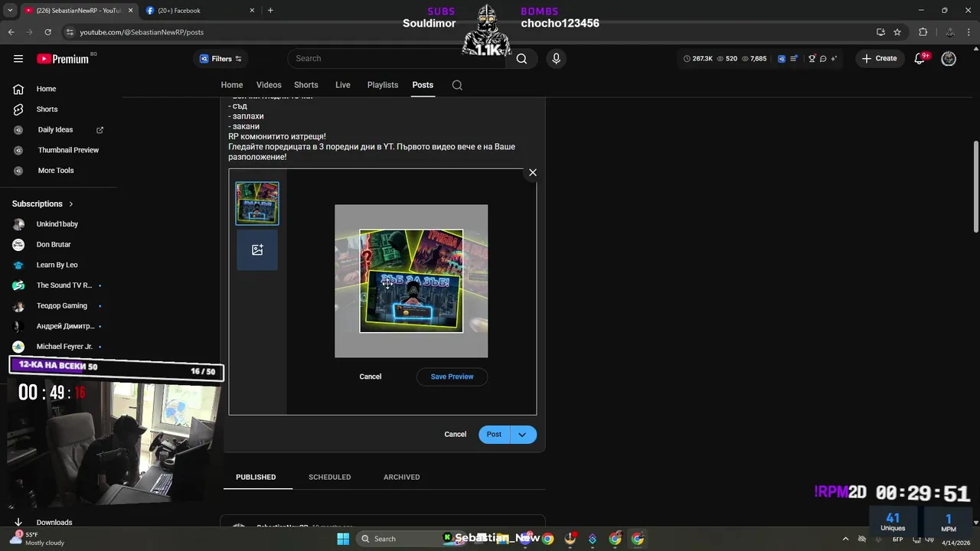
Task: Click Save Preview button
Action: point(452,377)
